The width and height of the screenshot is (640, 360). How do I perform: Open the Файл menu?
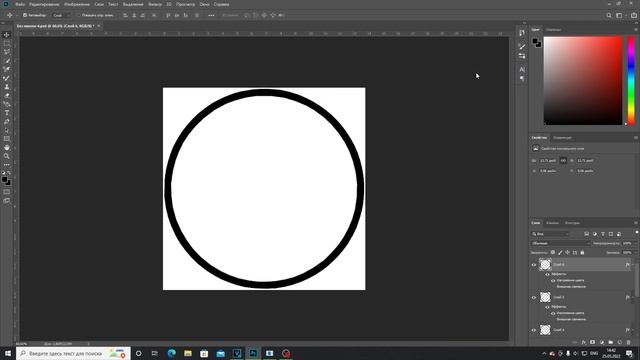pos(20,4)
